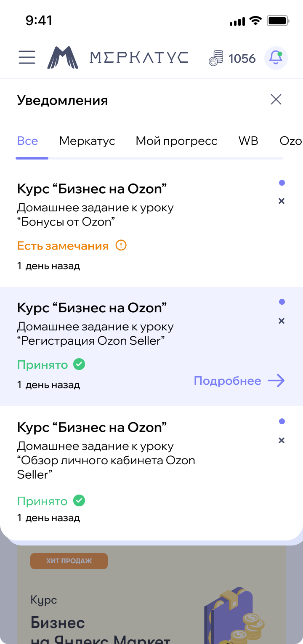The width and height of the screenshot is (303, 644).
Task: Click the "Есть замечания" status text
Action: 63,246
